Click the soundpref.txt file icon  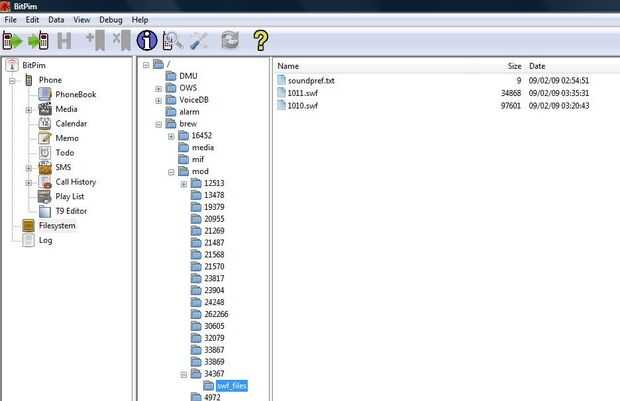[x=282, y=80]
